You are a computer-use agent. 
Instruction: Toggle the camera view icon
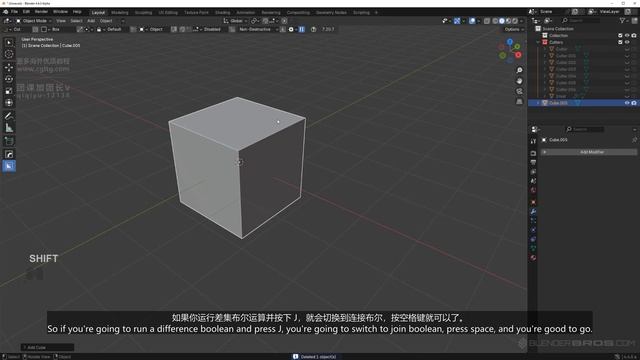click(519, 91)
